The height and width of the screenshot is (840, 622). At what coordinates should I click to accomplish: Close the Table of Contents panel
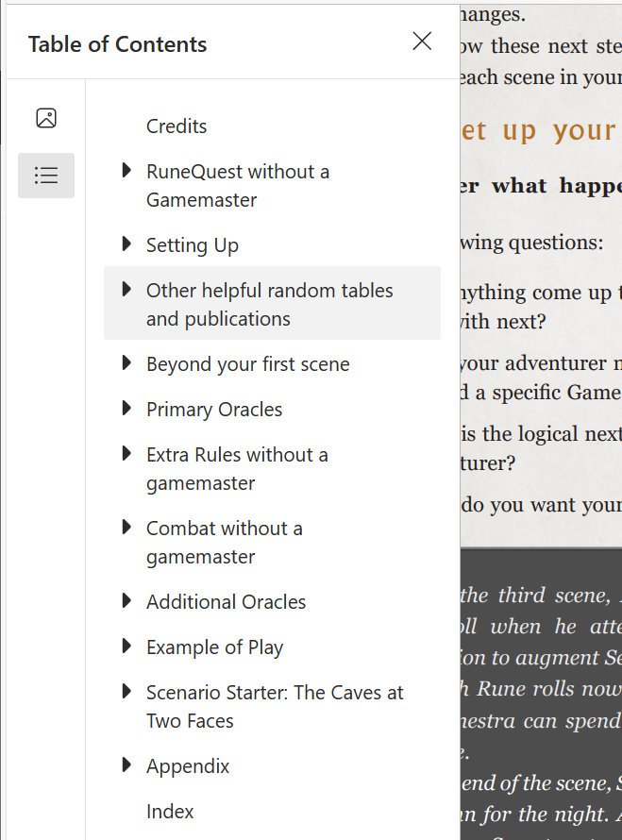tap(422, 42)
